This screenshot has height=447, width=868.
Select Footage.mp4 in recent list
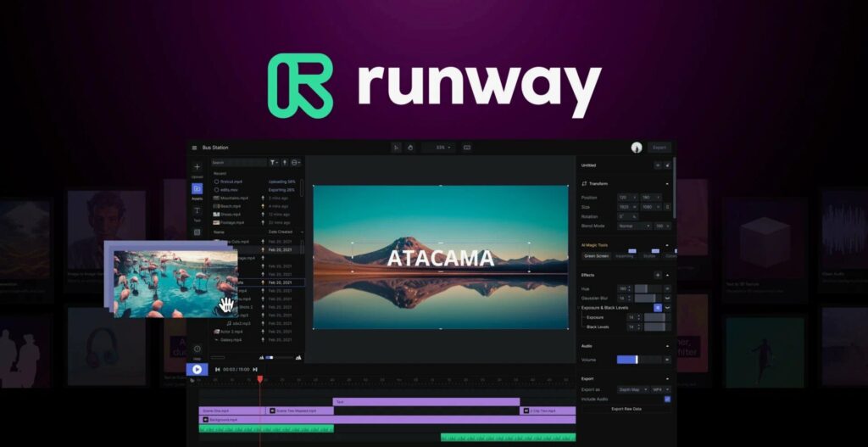tap(232, 222)
